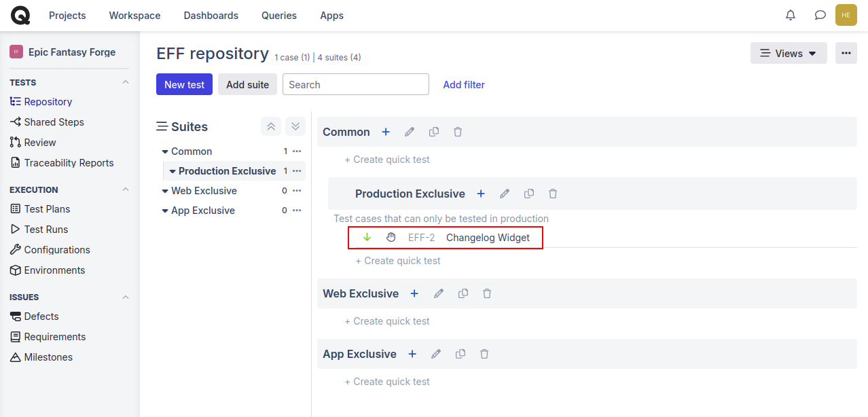Delete the App Exclusive suite
The width and height of the screenshot is (868, 417).
tap(484, 354)
